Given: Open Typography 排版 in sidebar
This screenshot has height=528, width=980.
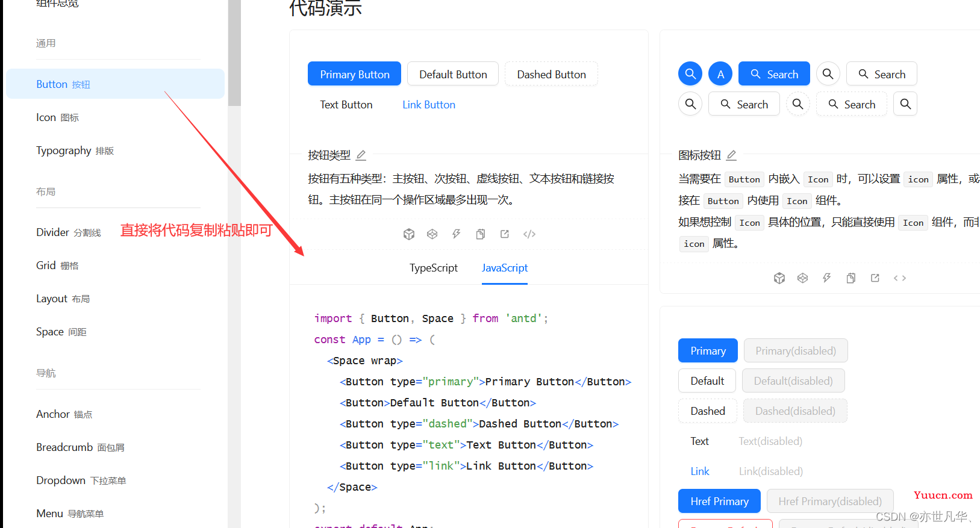Looking at the screenshot, I should tap(115, 150).
